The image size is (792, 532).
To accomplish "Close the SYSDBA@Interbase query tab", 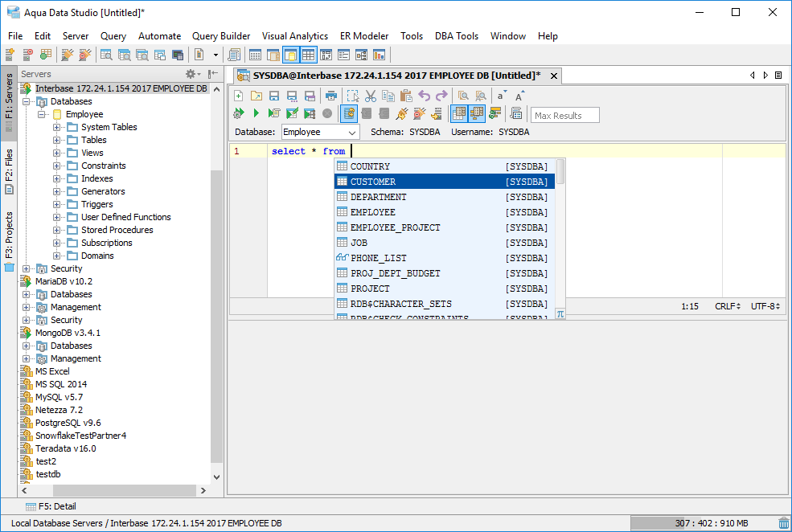I will [554, 76].
